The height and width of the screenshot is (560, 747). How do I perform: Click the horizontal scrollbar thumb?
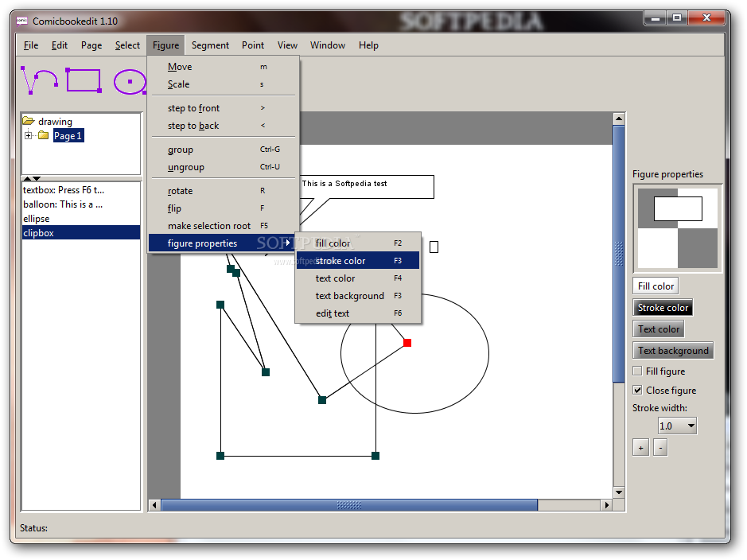pyautogui.click(x=349, y=505)
